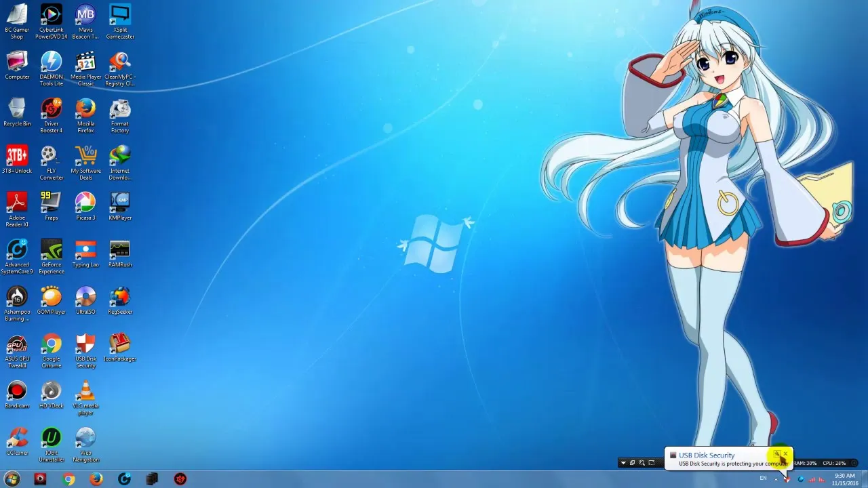Select Adobe Reader XI desktop icon
Screen dimensions: 868x488
(x=17, y=209)
